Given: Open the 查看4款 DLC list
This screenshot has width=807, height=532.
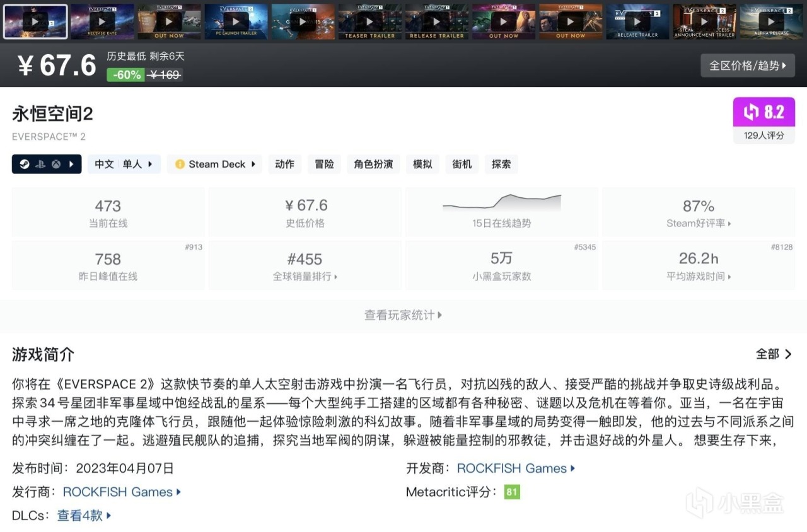Looking at the screenshot, I should coord(84,515).
